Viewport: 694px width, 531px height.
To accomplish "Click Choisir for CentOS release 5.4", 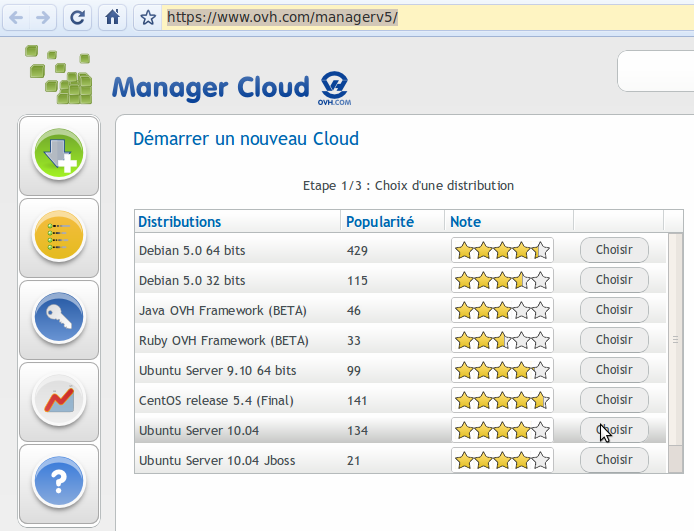I will (x=614, y=400).
